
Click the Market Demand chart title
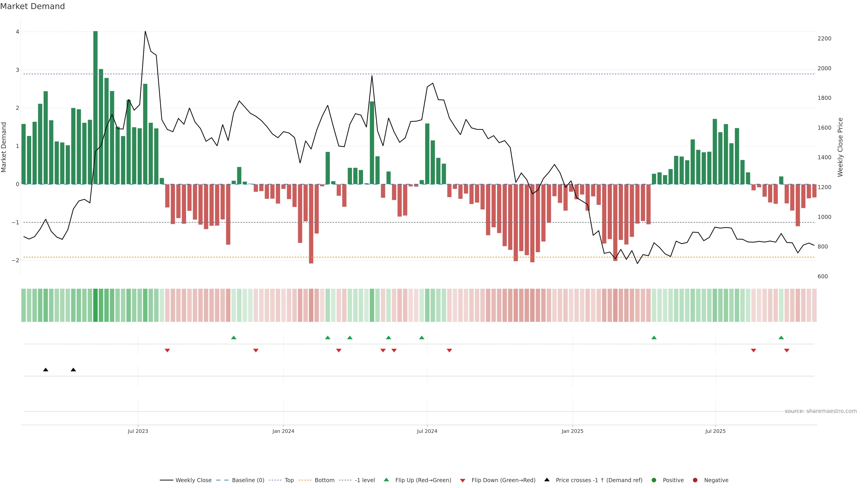pyautogui.click(x=32, y=6)
